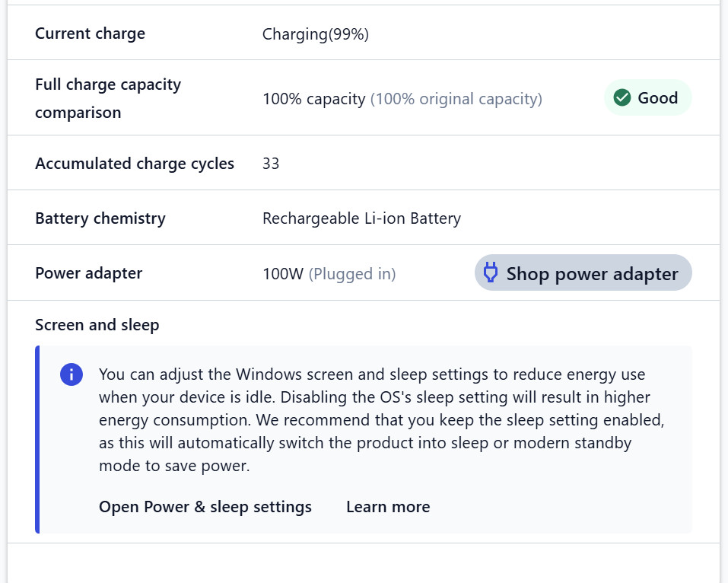The image size is (728, 583).
Task: Open Power & sleep settings link
Action: click(205, 507)
